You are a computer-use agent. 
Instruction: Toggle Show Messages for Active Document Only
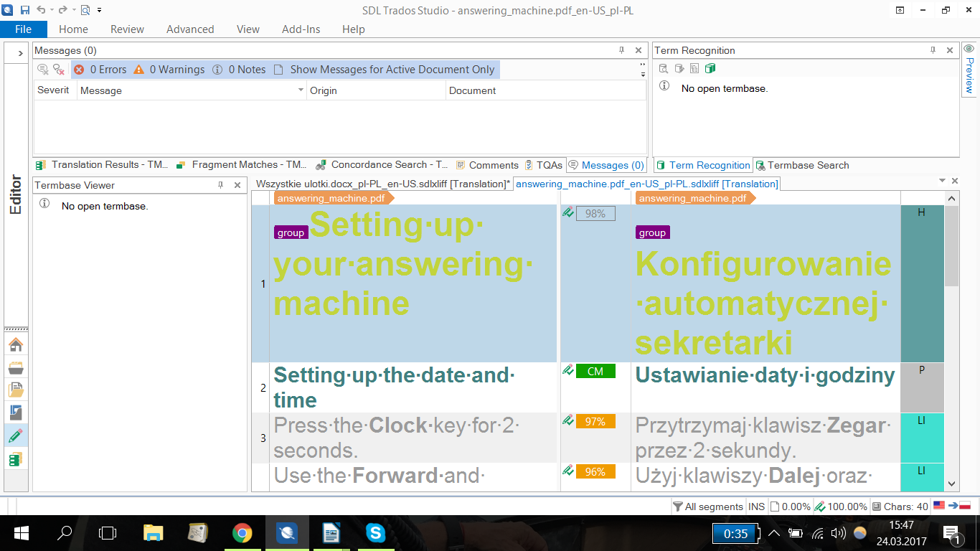click(x=385, y=70)
